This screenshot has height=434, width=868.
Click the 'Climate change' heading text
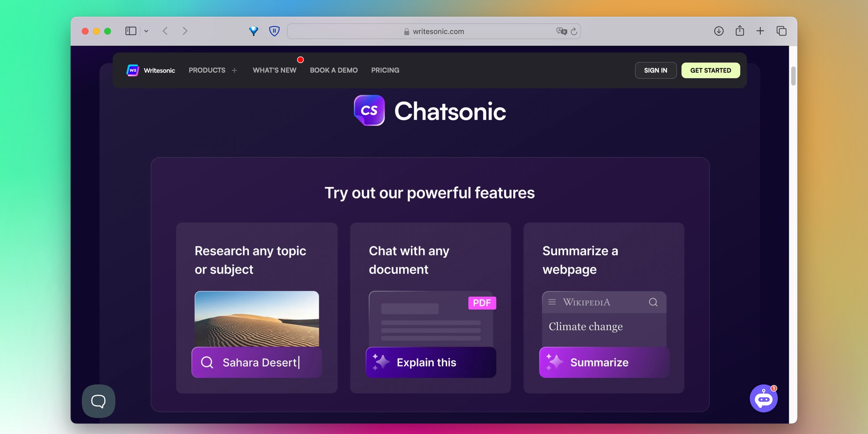pyautogui.click(x=585, y=326)
